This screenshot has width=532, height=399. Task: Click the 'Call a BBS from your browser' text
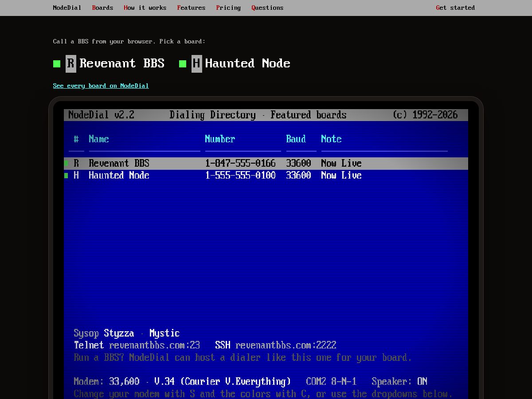coord(129,41)
